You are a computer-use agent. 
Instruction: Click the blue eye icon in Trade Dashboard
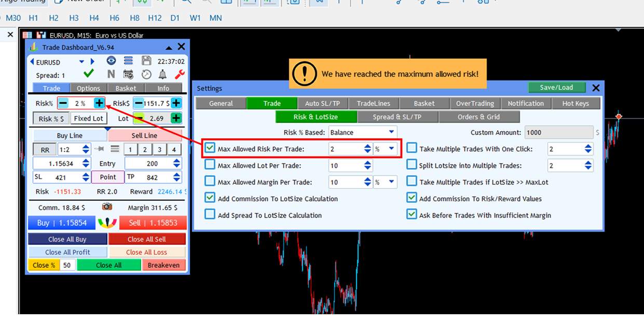pos(111,61)
